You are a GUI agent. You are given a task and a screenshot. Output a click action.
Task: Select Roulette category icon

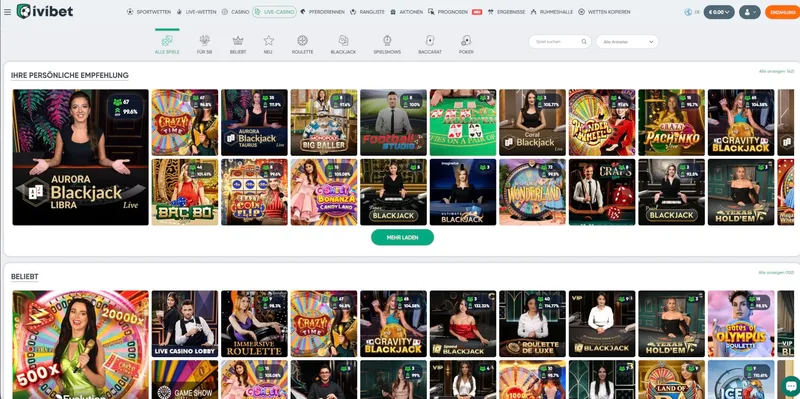click(x=302, y=44)
